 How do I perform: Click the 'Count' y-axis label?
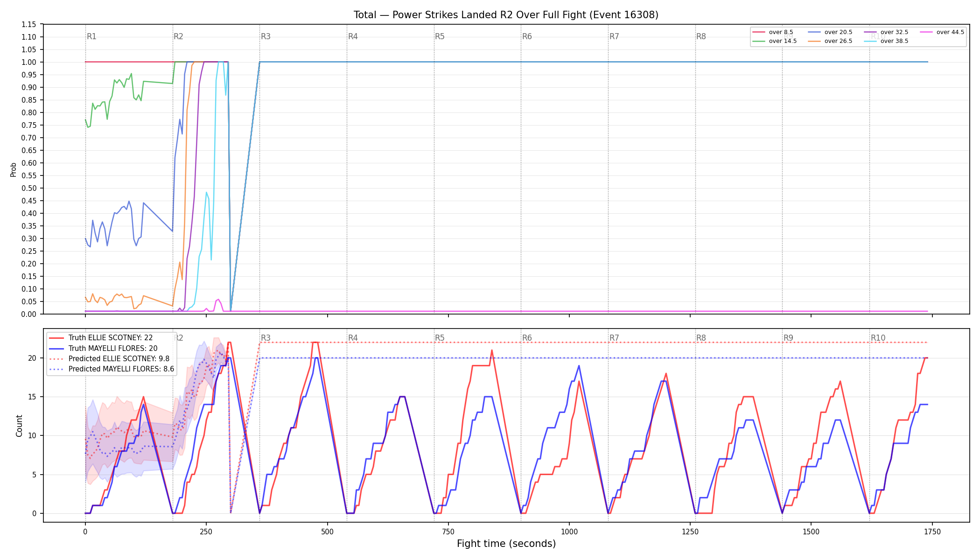(x=19, y=426)
